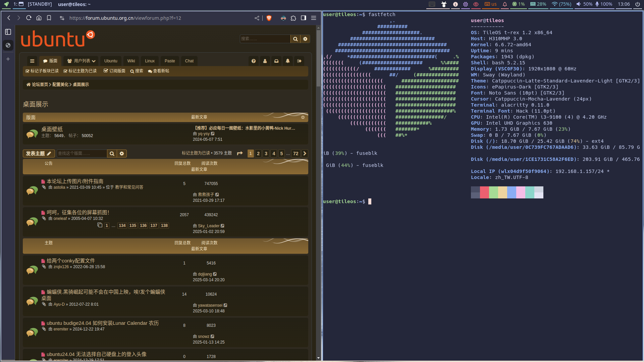
Task: Open the Wiki nav tab
Action: [131, 61]
